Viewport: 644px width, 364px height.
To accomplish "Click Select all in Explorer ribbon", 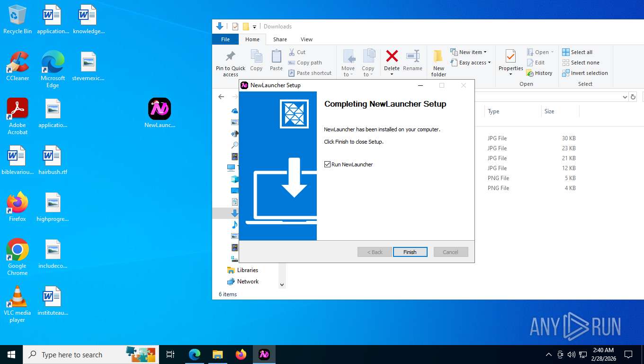I will [577, 52].
